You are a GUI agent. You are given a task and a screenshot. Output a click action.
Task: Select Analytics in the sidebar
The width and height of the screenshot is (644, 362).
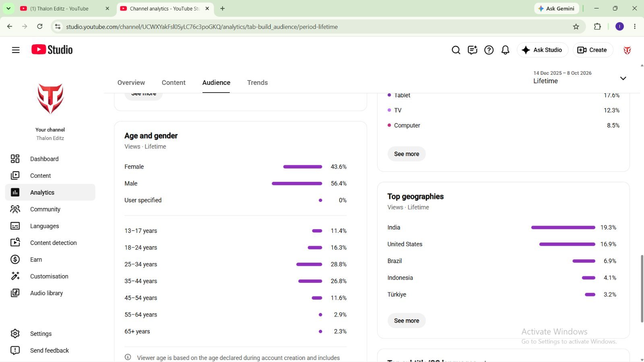coord(50,192)
